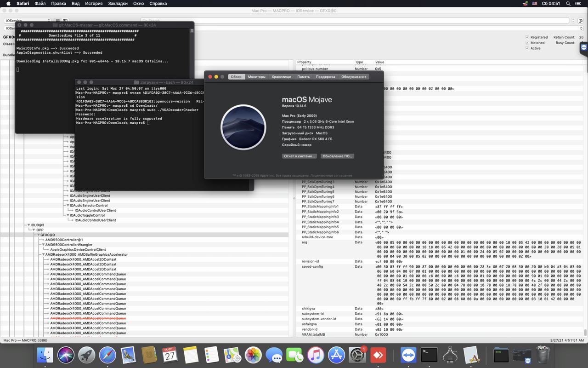Screen dimensions: 588x368
Task: Open Photos flower icon in Dock
Action: 253,355
